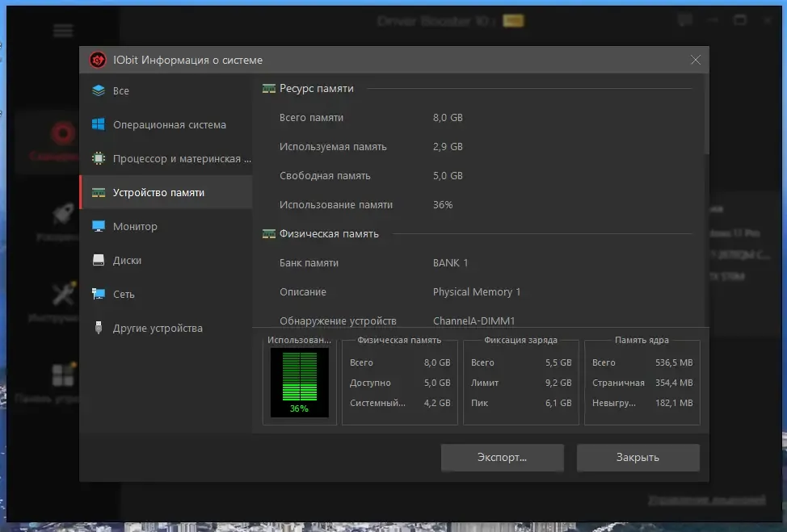Click the CPU chip icon in sidebar
The width and height of the screenshot is (787, 532).
tap(99, 158)
